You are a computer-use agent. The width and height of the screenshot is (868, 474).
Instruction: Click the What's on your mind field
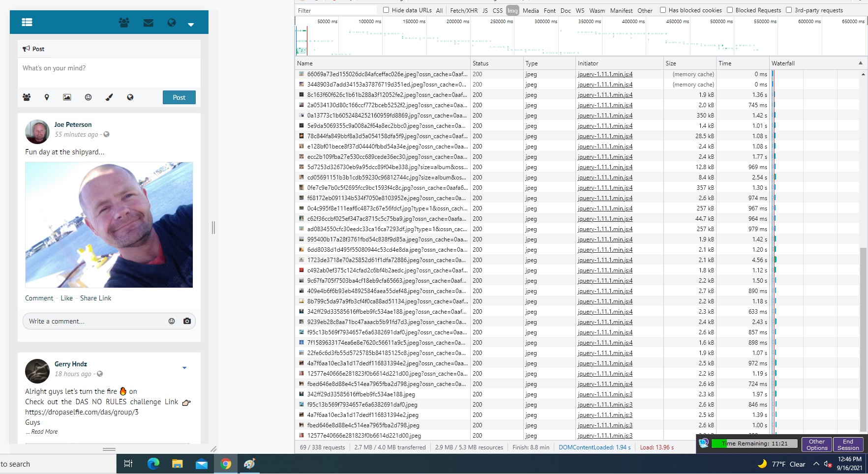[x=109, y=68]
